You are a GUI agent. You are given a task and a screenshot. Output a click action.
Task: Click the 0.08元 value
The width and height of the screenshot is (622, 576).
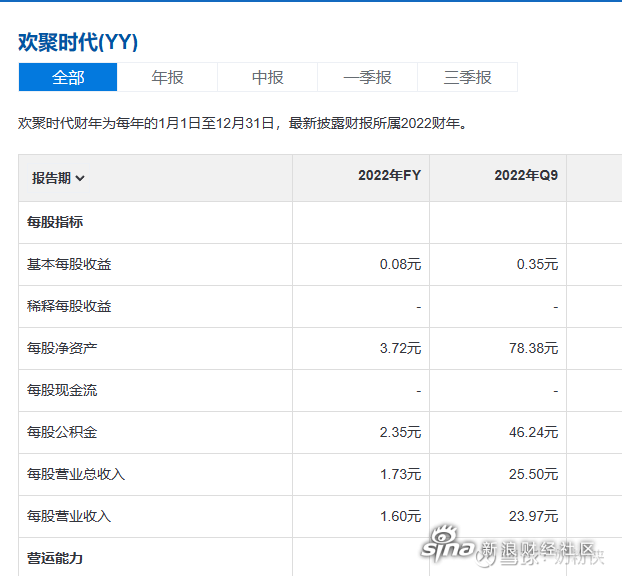click(x=400, y=264)
